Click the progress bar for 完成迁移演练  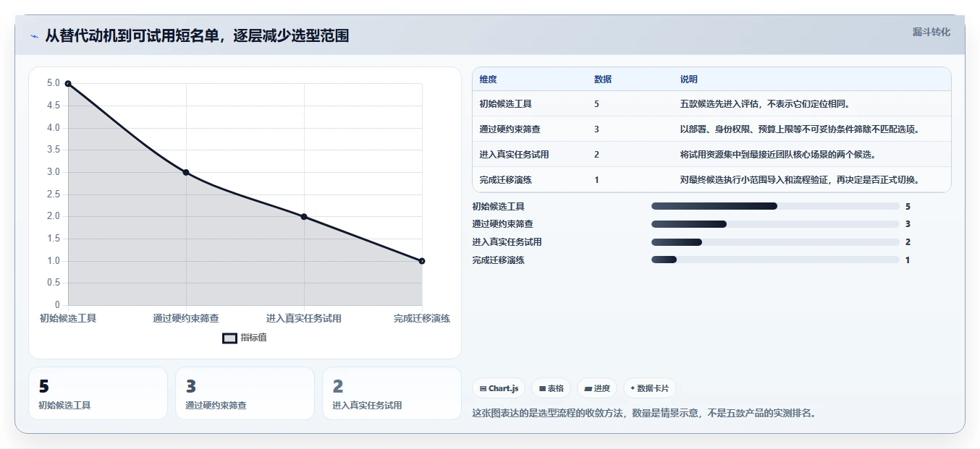pos(775,260)
